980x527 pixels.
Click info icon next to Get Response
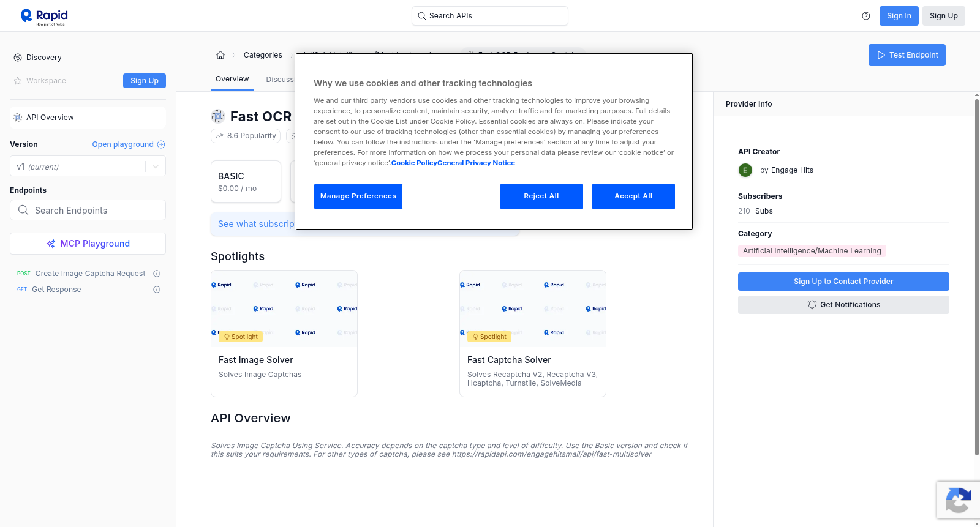[x=157, y=290]
